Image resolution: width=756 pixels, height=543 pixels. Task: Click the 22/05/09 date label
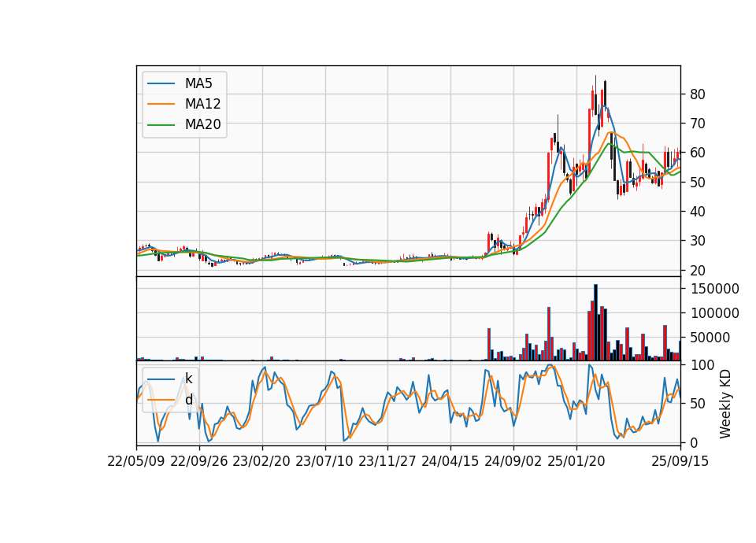click(x=136, y=461)
